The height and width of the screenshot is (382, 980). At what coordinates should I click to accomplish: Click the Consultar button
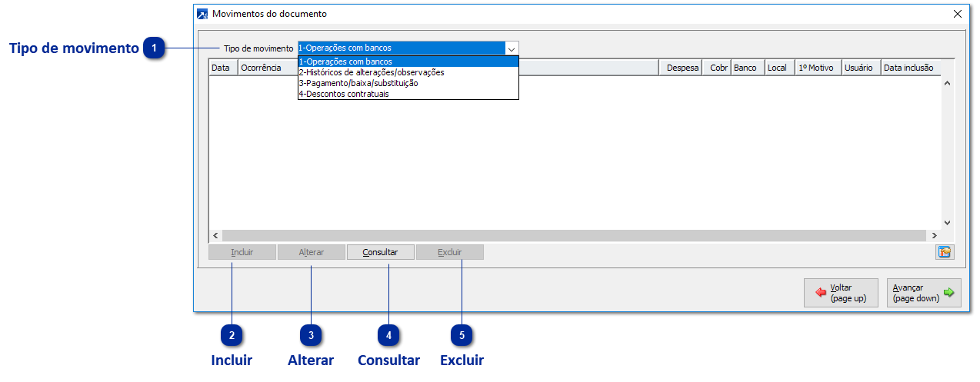(x=380, y=252)
